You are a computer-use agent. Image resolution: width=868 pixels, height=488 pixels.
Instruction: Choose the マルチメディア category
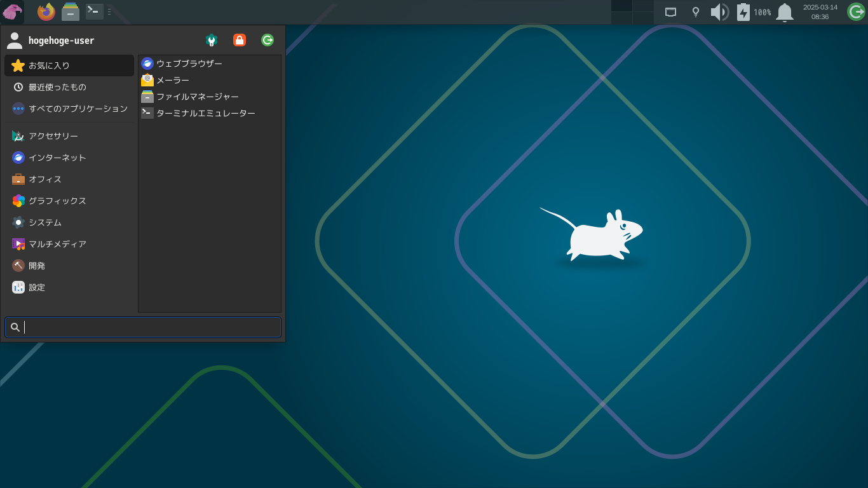tap(69, 244)
